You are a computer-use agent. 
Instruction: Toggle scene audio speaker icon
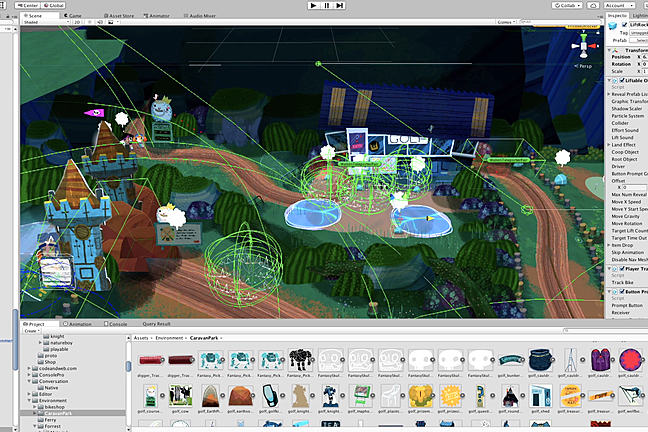[x=100, y=22]
